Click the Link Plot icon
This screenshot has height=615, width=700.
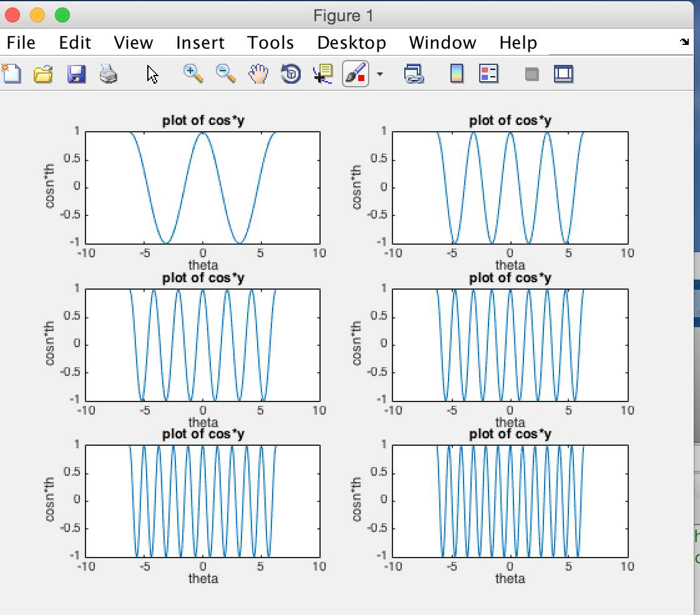(x=414, y=74)
